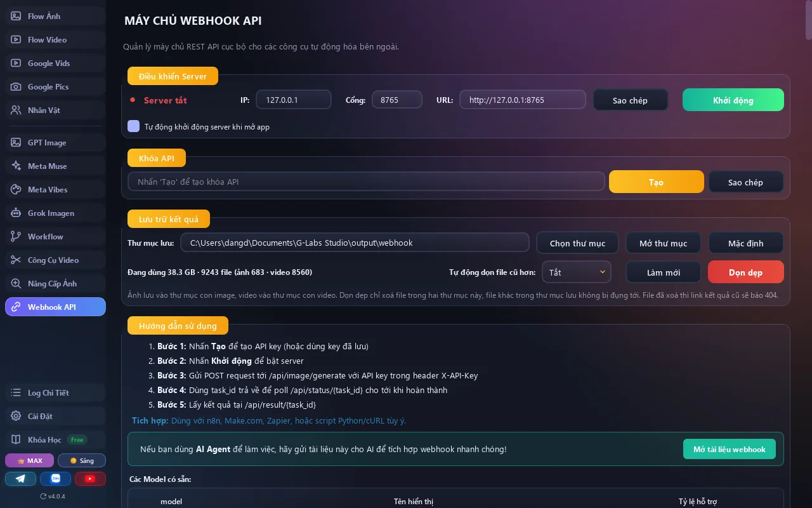Click the YouTube icon button
The width and height of the screenshot is (812, 508).
pos(90,479)
